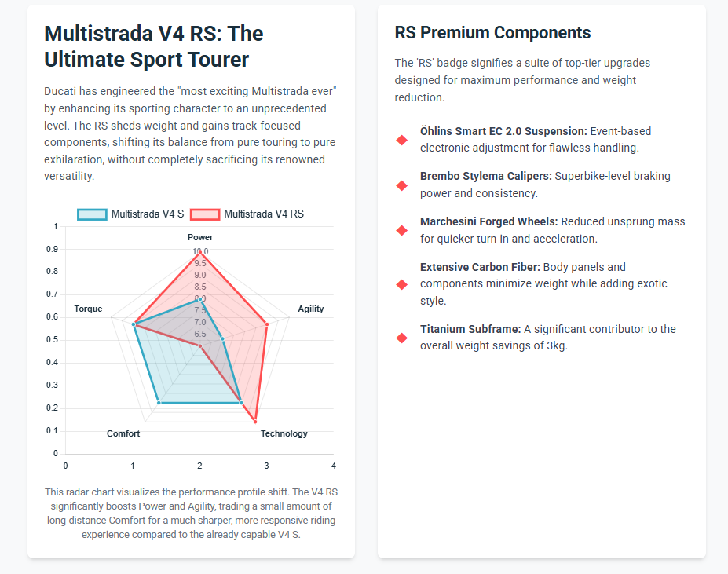Click the red Agility data point on radar

click(x=267, y=324)
